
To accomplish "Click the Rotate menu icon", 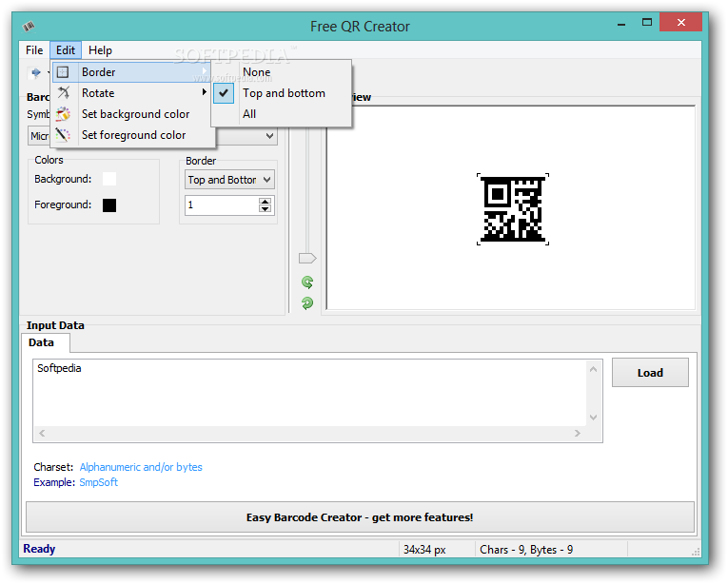I will (63, 93).
